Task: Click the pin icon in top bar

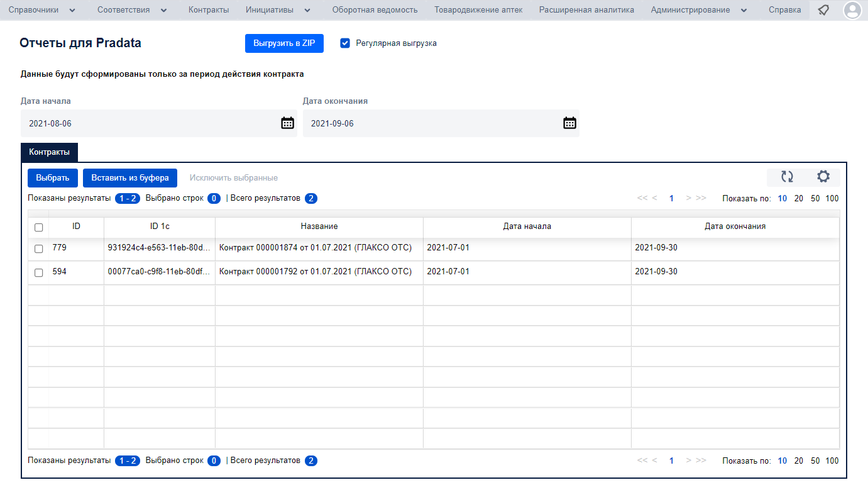Action: [823, 10]
